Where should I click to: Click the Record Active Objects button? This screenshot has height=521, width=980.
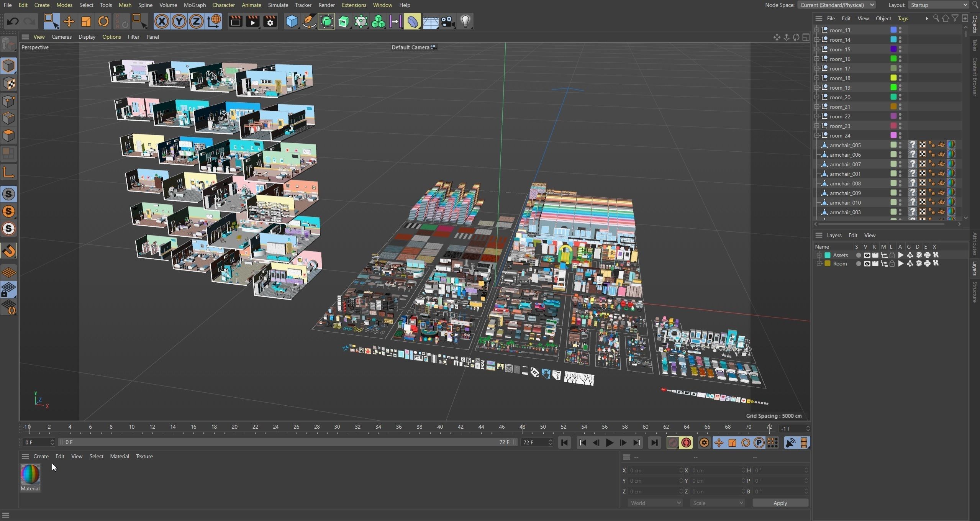point(672,443)
